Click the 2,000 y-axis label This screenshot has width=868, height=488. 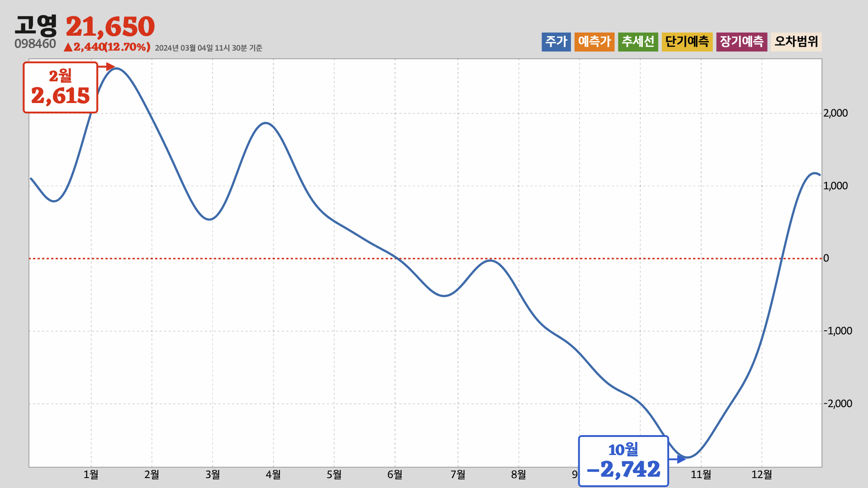point(835,113)
